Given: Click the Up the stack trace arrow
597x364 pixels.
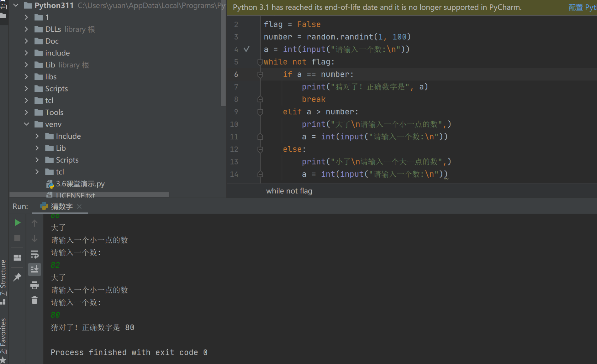Looking at the screenshot, I should (x=34, y=223).
